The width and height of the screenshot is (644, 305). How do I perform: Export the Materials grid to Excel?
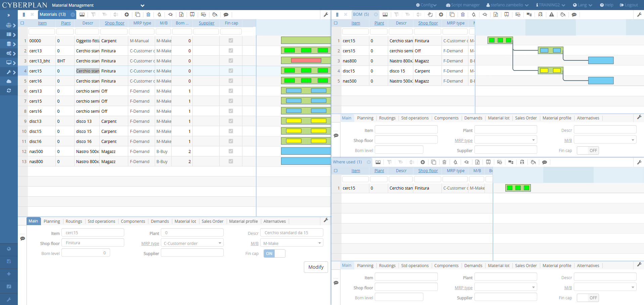tap(181, 14)
